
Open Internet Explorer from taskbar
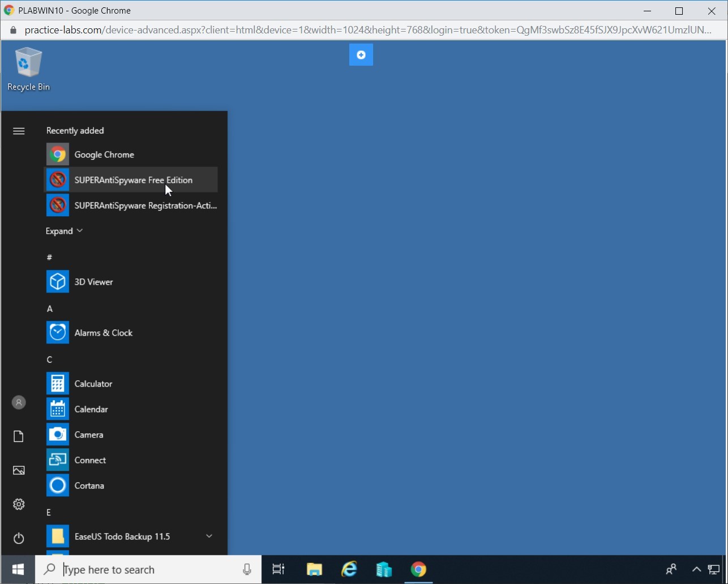coord(349,569)
